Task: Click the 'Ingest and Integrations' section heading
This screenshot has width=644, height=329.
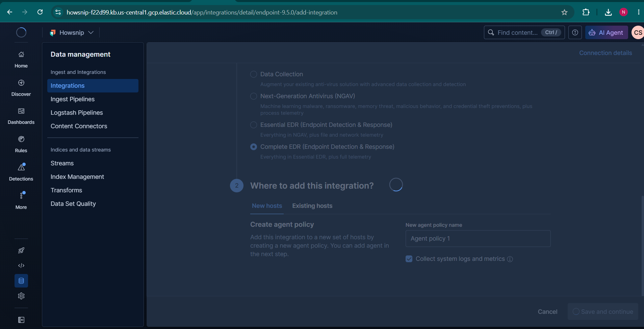Action: click(x=78, y=72)
